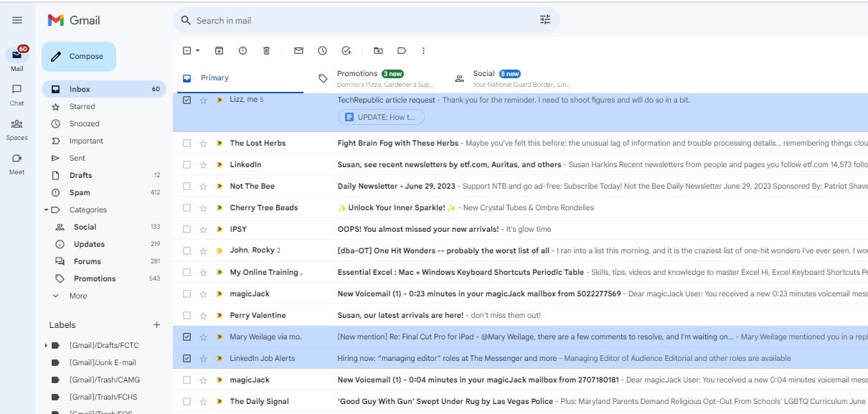Select the Lost Herbs email checkbox
The width and height of the screenshot is (868, 414).
[187, 143]
